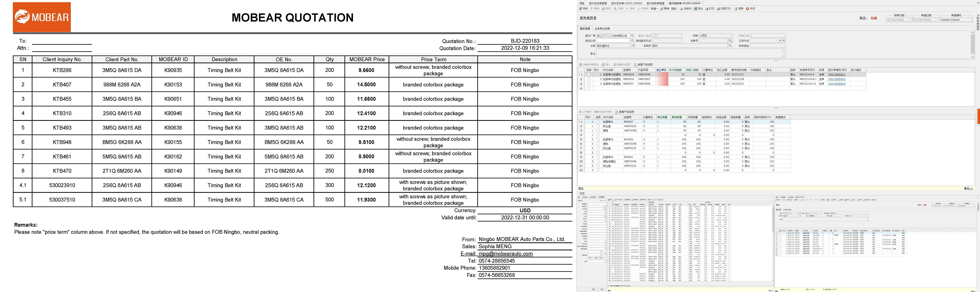Switch to the 导航 tab

[x=582, y=3]
